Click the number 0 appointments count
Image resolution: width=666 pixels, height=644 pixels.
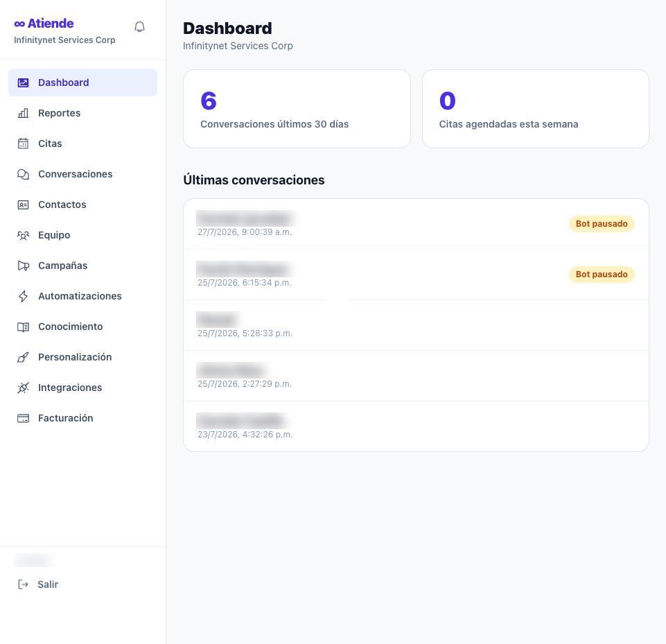click(447, 101)
